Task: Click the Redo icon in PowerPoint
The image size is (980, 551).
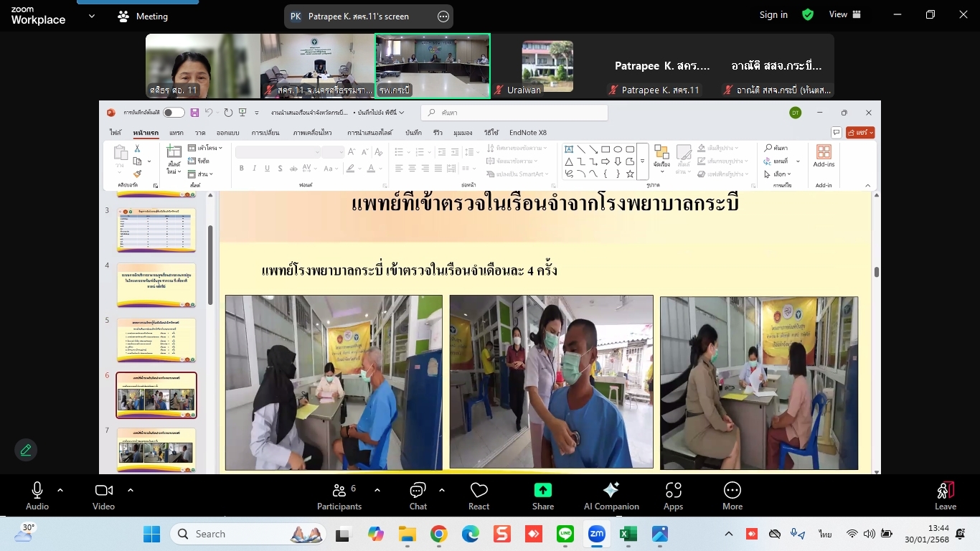Action: point(228,113)
